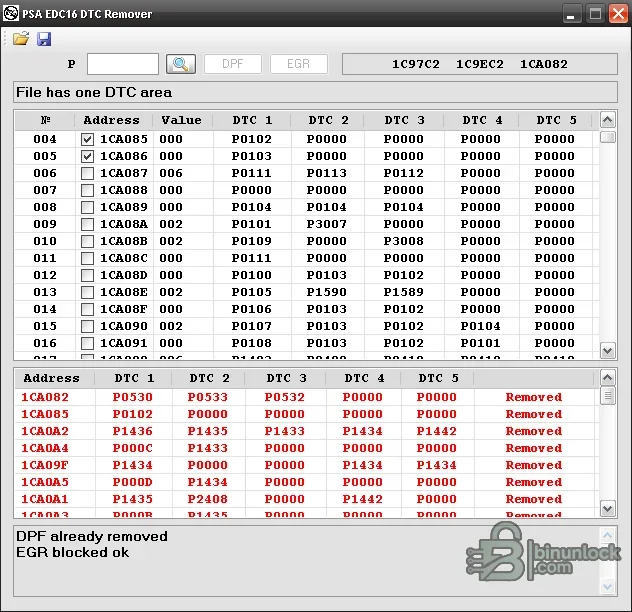Check the checkbox for address 1CA08D
This screenshot has width=632, height=612.
87,275
